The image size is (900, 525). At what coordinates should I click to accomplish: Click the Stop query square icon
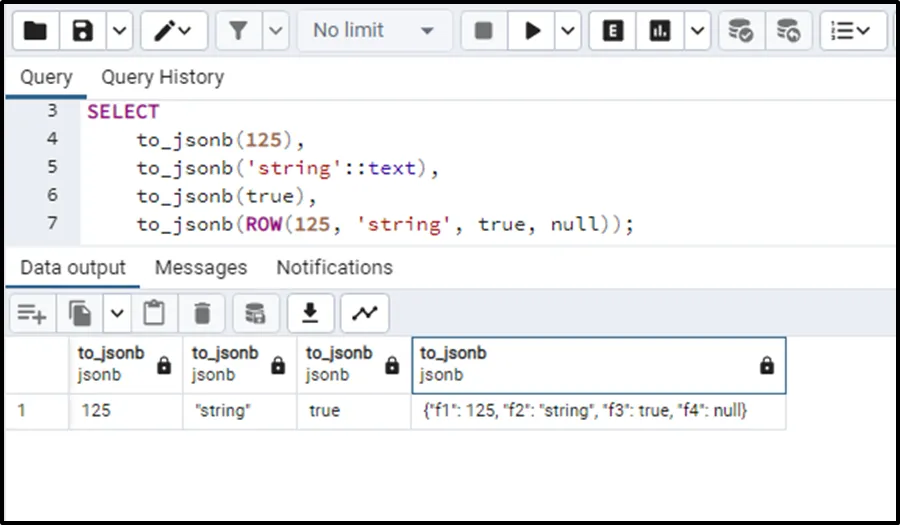(x=483, y=31)
